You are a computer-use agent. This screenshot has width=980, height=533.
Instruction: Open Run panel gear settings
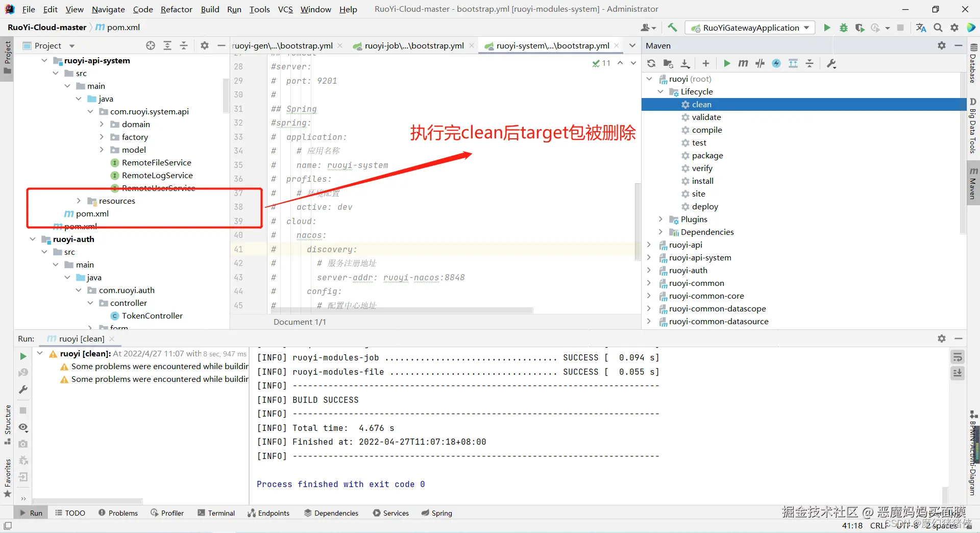(x=942, y=338)
